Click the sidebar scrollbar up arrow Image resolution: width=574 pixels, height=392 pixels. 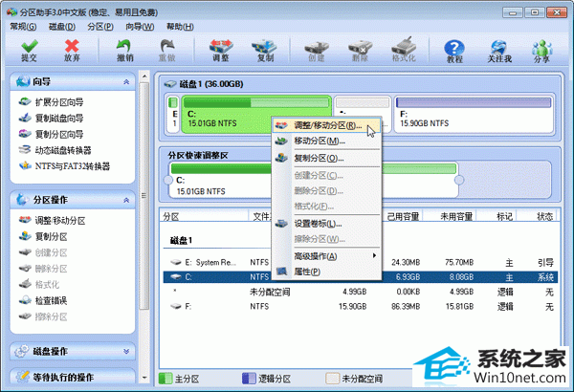click(x=144, y=76)
